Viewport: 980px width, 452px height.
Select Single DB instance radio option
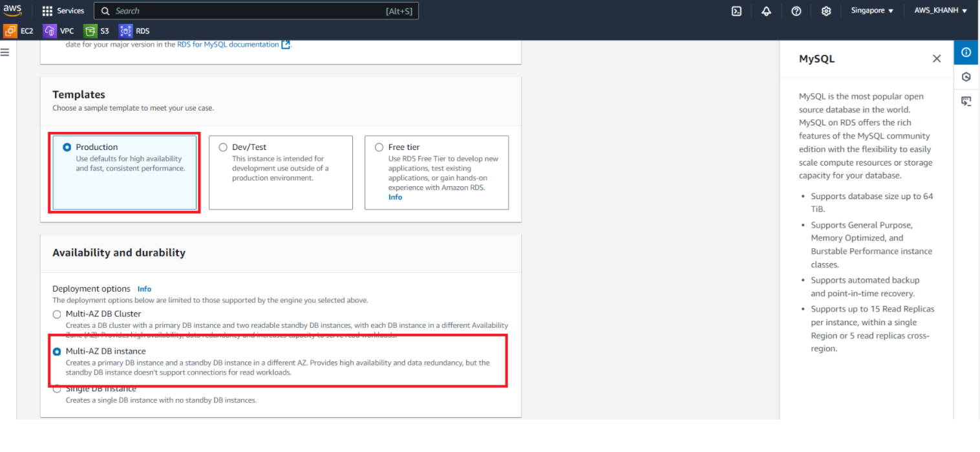[57, 389]
